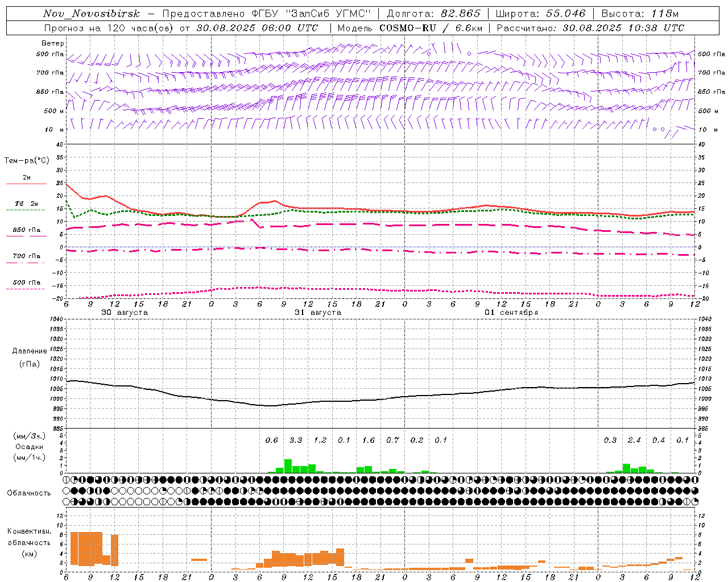
Task: Click the Td 2м legend label
Action: pos(26,203)
